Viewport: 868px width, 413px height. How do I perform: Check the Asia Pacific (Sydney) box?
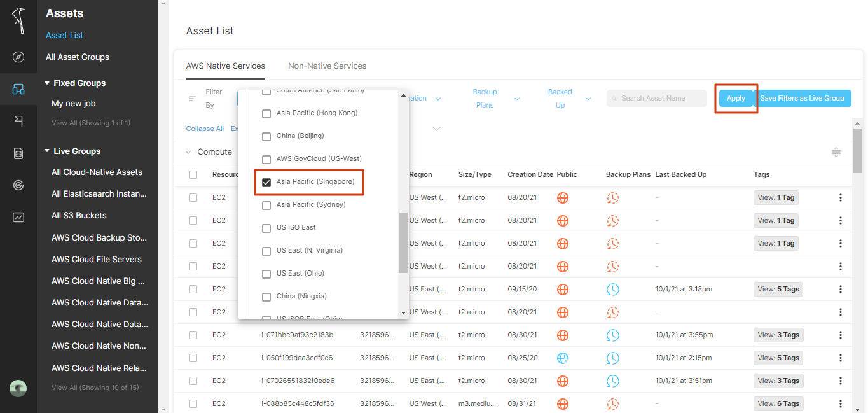coord(266,205)
